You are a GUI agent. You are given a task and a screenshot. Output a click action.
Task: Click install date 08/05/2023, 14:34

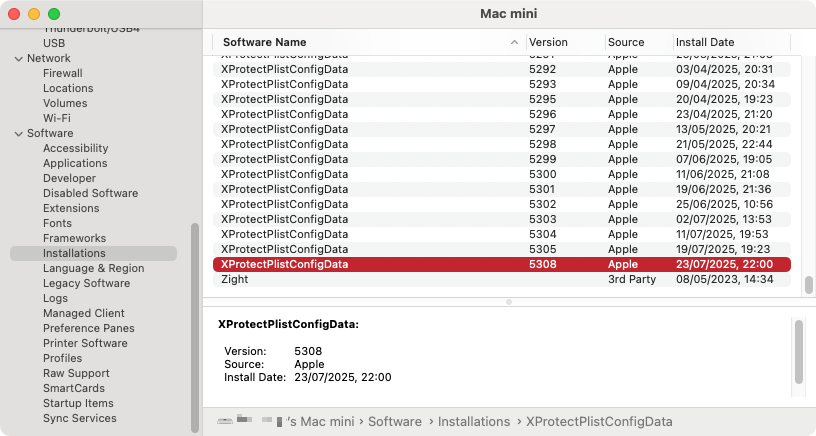tap(724, 279)
